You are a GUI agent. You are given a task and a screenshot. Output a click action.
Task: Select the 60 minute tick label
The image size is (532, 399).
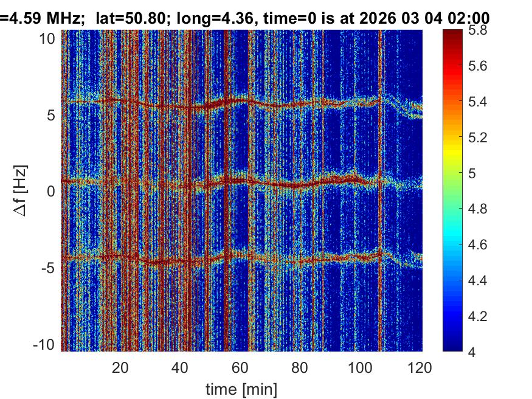tap(240, 367)
